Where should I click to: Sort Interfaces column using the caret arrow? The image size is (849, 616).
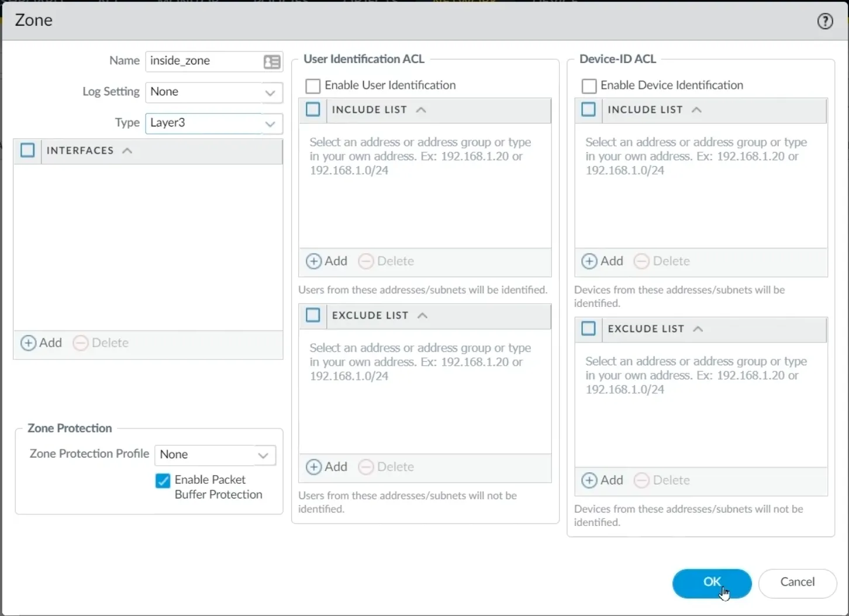[x=127, y=151]
